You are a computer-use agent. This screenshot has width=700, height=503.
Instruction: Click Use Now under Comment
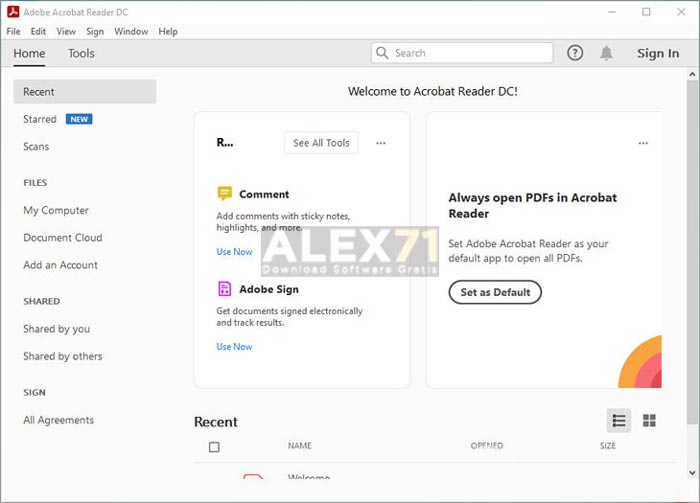[234, 252]
